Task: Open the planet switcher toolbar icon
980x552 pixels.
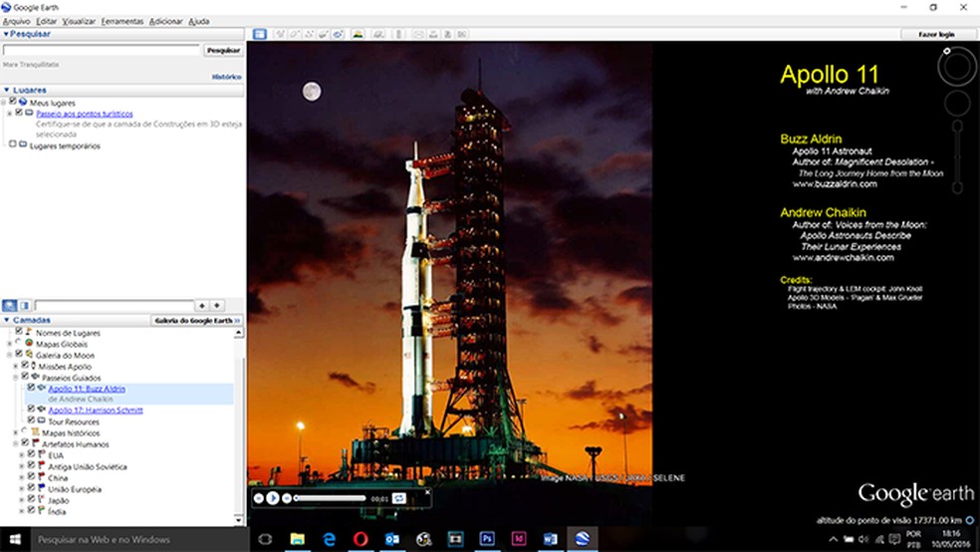Action: [378, 35]
